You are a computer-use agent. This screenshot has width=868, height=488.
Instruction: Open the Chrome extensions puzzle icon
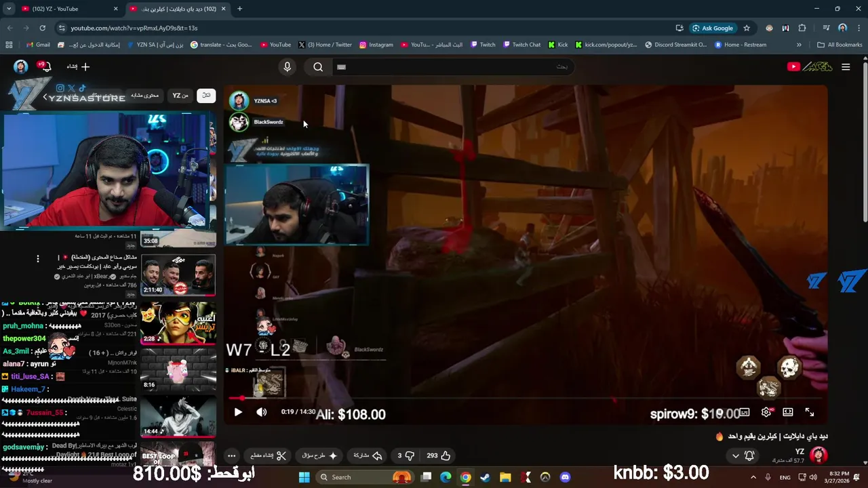[802, 28]
